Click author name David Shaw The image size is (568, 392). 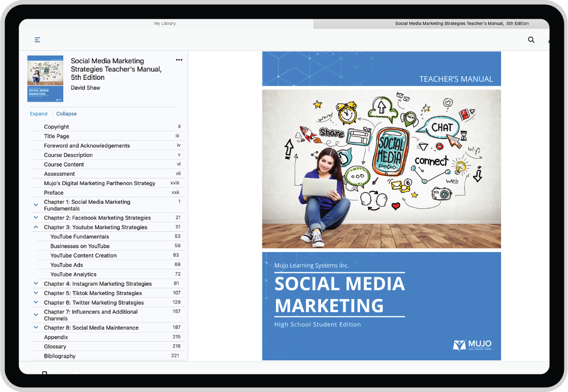point(86,88)
